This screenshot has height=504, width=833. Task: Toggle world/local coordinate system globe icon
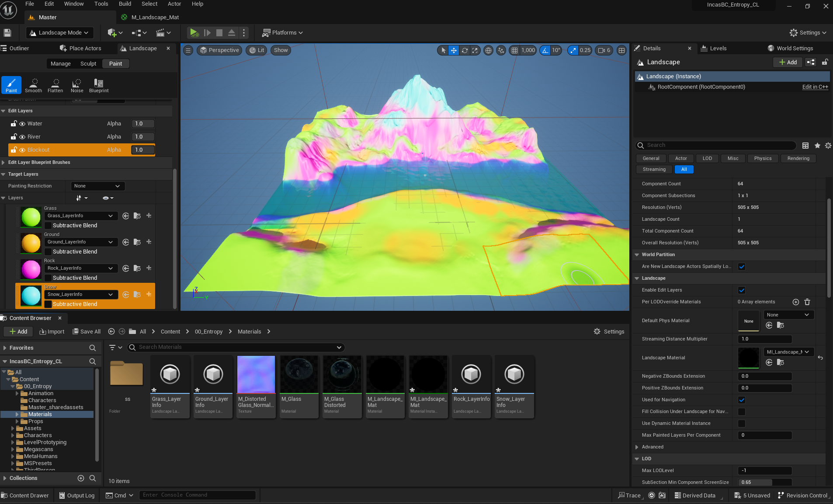point(489,50)
